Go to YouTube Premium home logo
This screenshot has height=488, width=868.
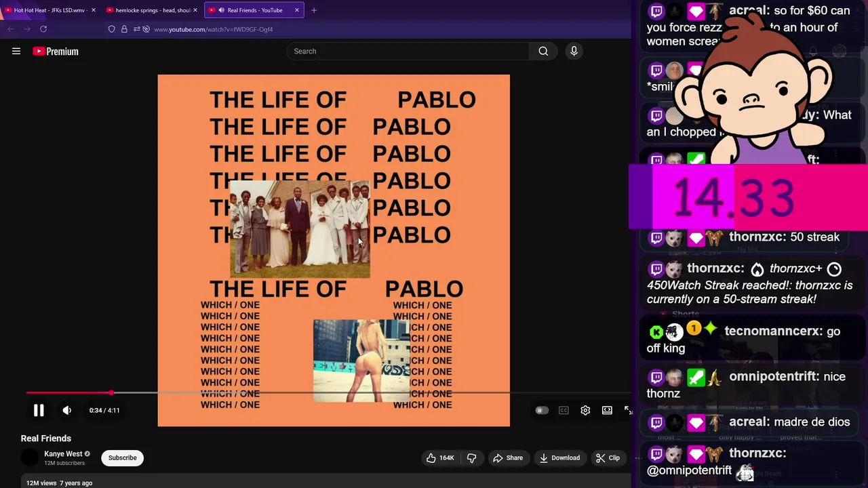tap(56, 52)
